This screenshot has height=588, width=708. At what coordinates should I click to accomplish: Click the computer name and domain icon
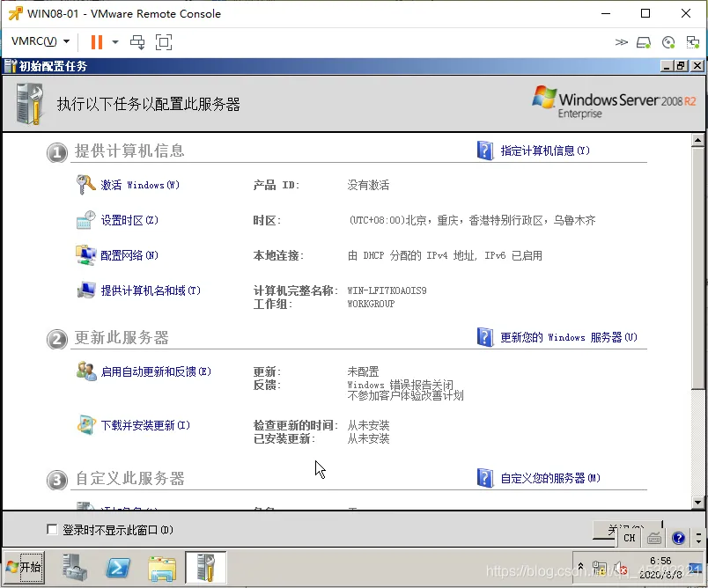(85, 290)
